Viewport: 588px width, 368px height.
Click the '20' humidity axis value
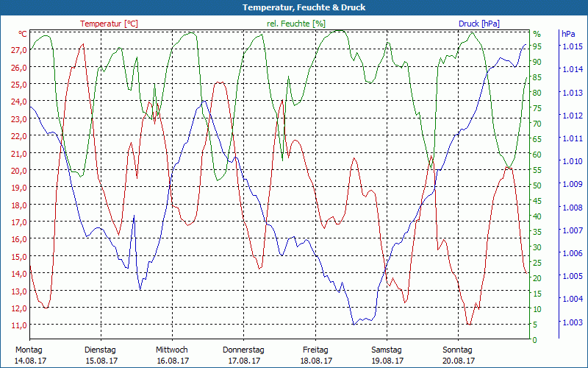pyautogui.click(x=537, y=278)
